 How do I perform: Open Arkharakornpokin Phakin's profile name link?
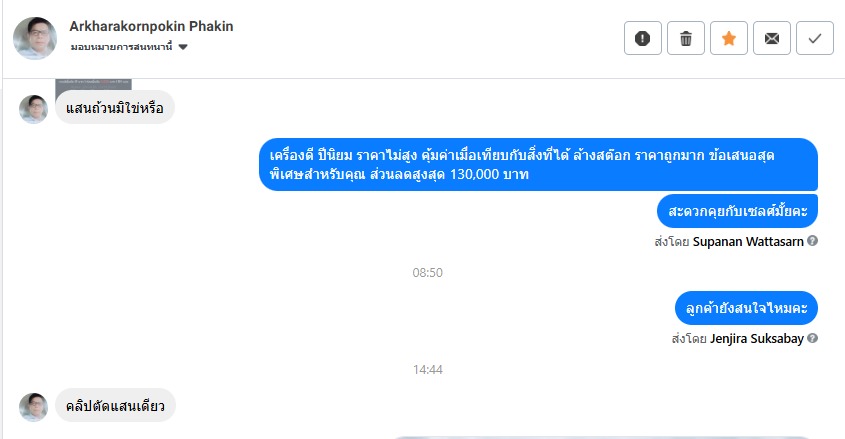coord(151,26)
